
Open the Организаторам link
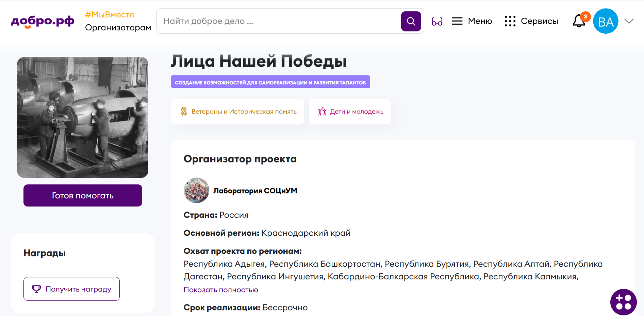pyautogui.click(x=118, y=28)
